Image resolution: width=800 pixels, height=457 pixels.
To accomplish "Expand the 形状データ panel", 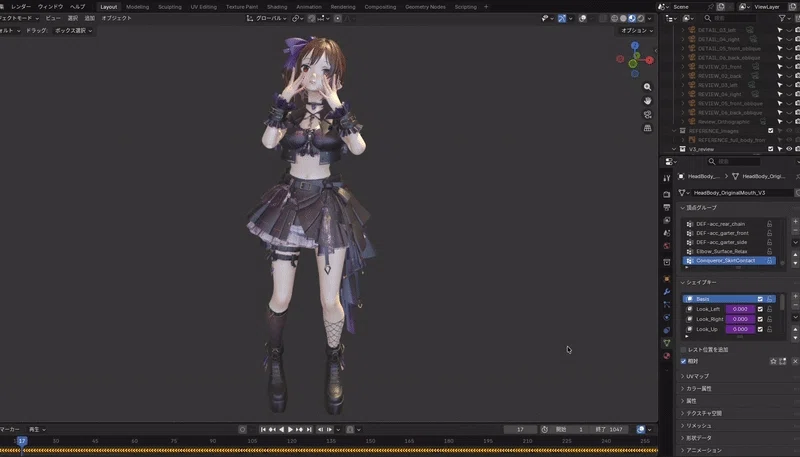I will pyautogui.click(x=696, y=438).
